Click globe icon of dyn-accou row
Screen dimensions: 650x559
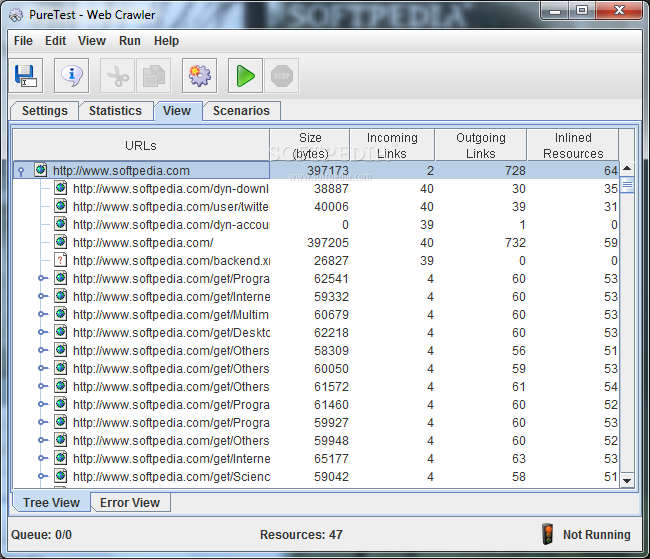pyautogui.click(x=61, y=224)
